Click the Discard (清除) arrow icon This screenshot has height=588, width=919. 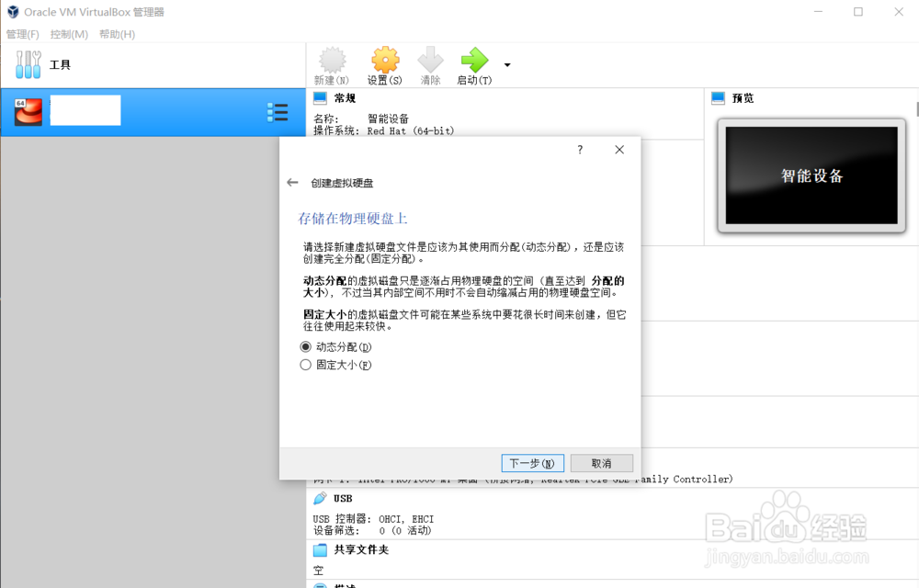[431, 61]
